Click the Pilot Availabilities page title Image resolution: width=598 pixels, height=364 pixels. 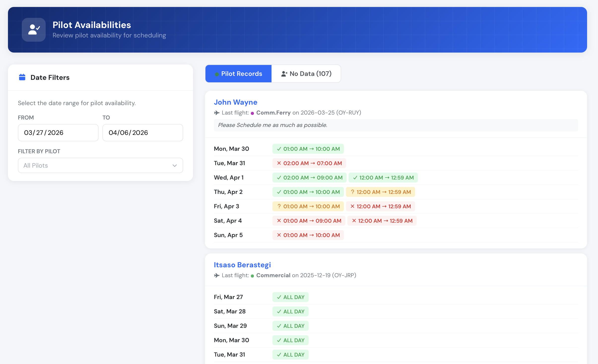92,25
